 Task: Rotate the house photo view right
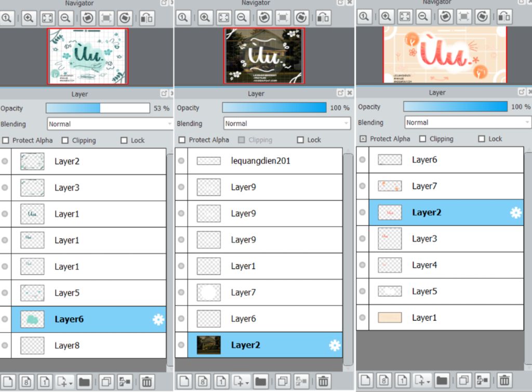tap(301, 17)
